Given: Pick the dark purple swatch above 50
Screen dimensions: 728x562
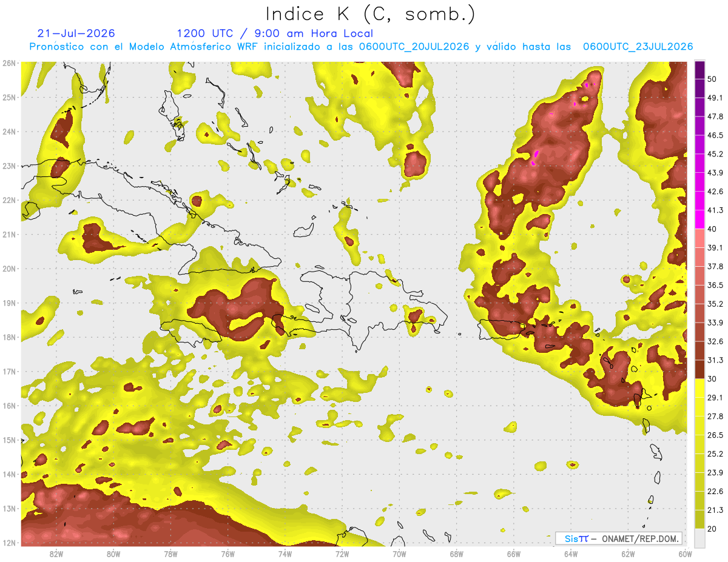Looking at the screenshot, I should pos(699,70).
